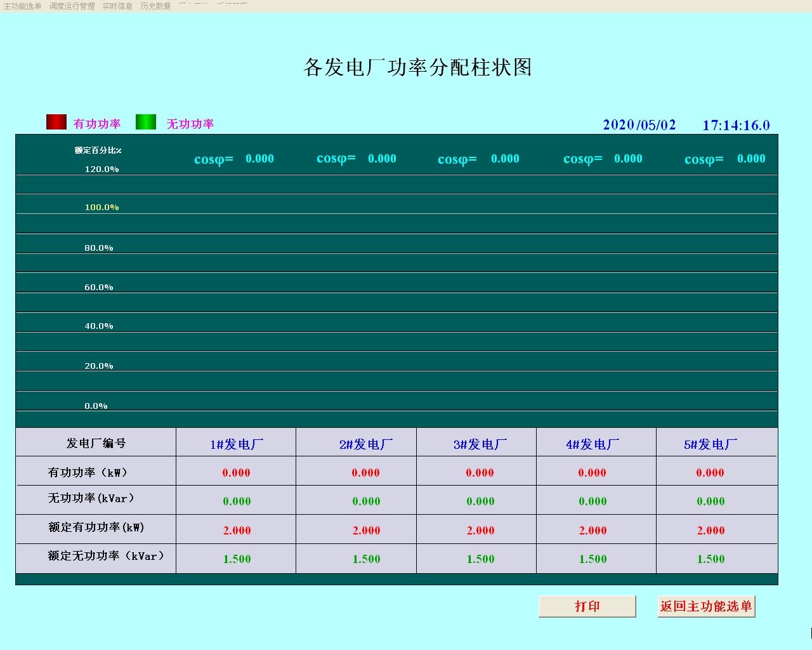
Task: Select the 3#发电厂 column header
Action: 480,444
